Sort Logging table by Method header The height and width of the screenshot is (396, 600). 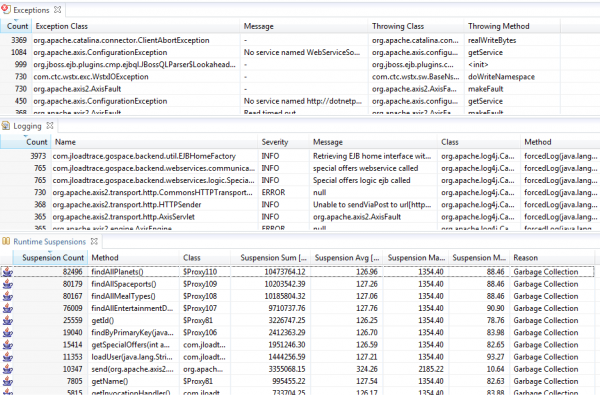coord(560,142)
